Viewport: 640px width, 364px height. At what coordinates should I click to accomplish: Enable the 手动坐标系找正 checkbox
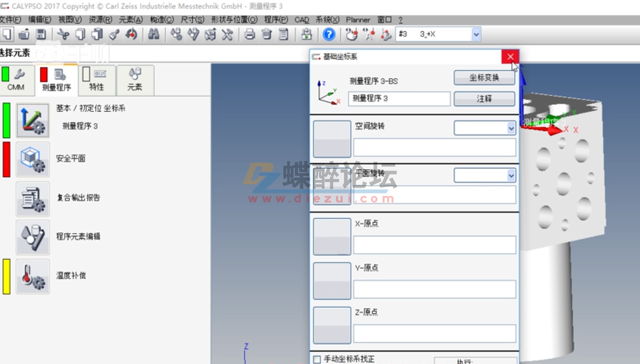point(317,359)
